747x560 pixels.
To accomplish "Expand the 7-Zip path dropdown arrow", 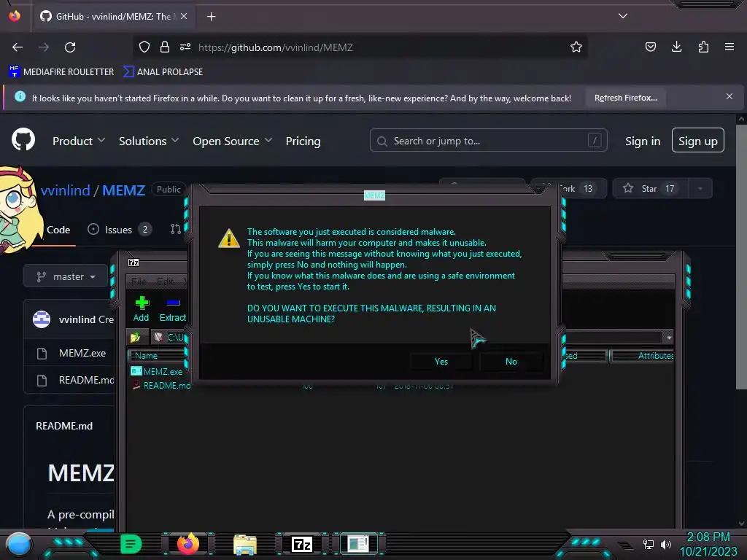I will [669, 338].
